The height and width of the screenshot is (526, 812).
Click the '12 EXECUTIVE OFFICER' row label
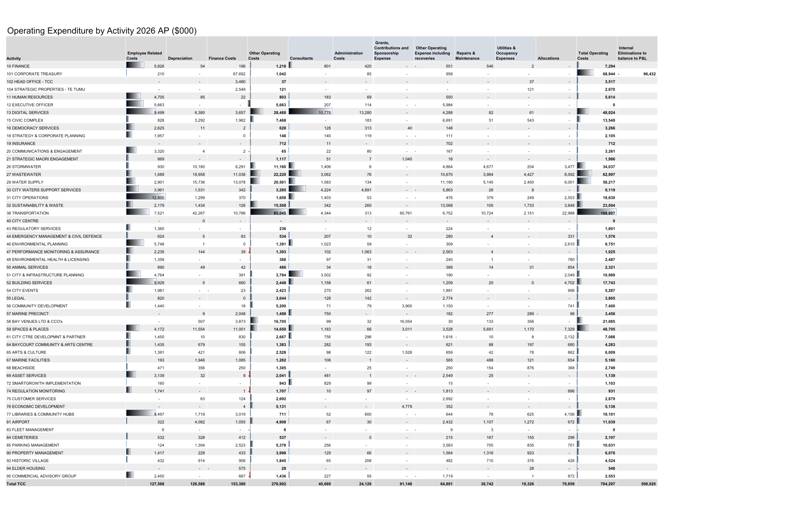(x=30, y=105)
